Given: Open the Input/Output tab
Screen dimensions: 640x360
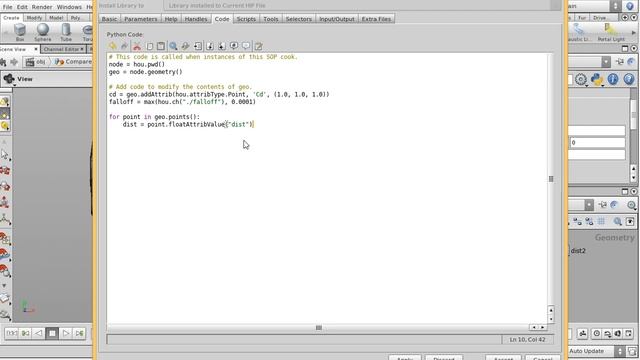Looking at the screenshot, I should 337,19.
